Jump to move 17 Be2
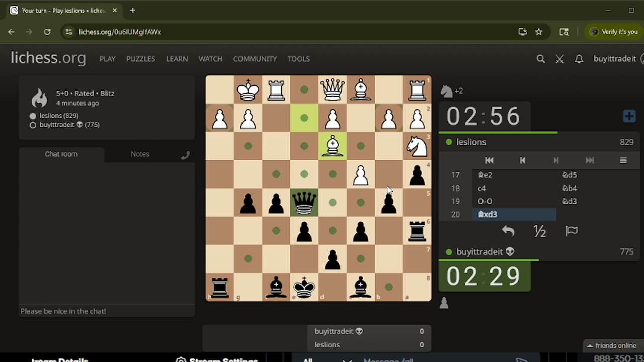 coord(514,175)
